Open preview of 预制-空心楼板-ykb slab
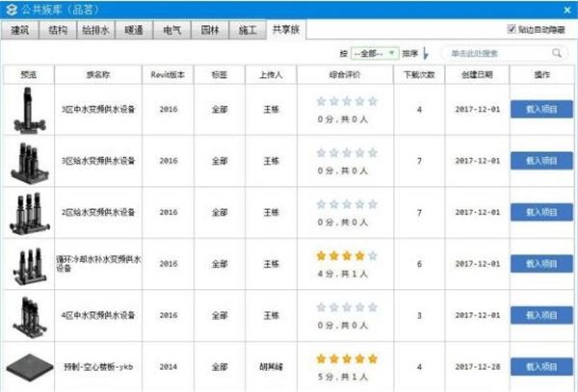This screenshot has width=578, height=392. (x=29, y=367)
